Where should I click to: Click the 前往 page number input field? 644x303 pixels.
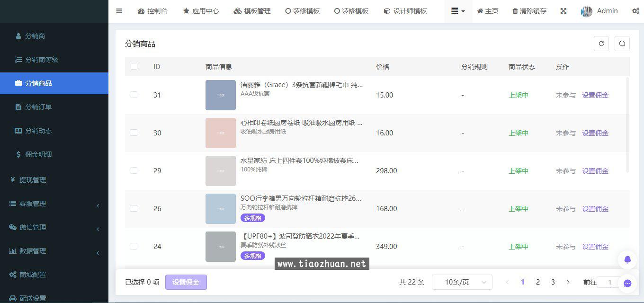coord(611,282)
